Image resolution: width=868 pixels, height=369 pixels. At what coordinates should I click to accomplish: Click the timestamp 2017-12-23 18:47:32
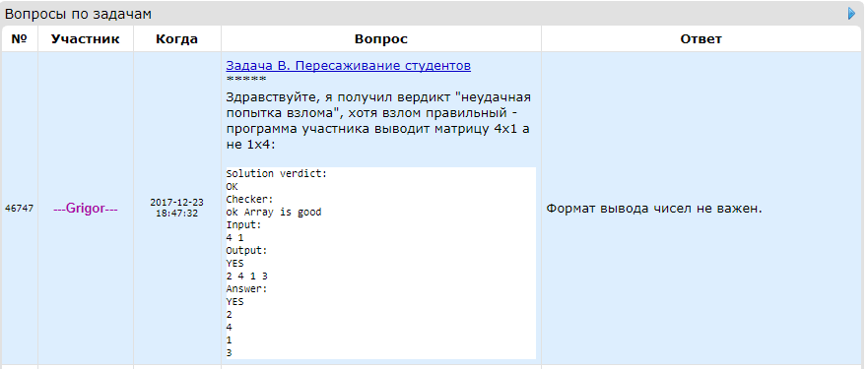coord(176,208)
